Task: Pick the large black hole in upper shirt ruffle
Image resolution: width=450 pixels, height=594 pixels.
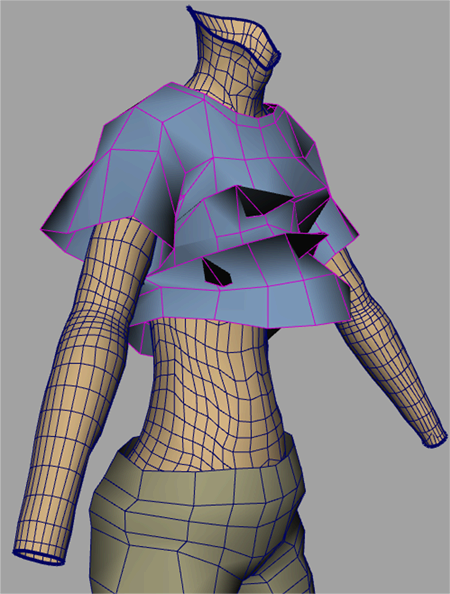Action: click(x=265, y=202)
